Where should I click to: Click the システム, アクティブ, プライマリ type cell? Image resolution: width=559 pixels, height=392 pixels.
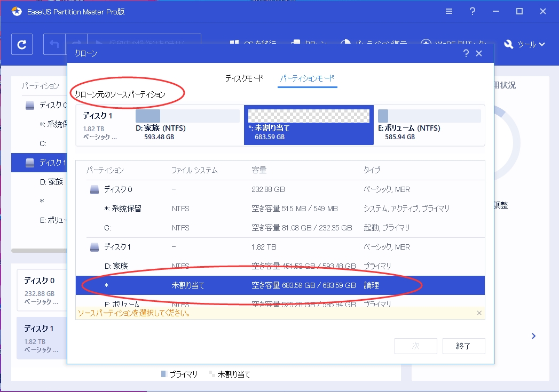[x=406, y=209]
